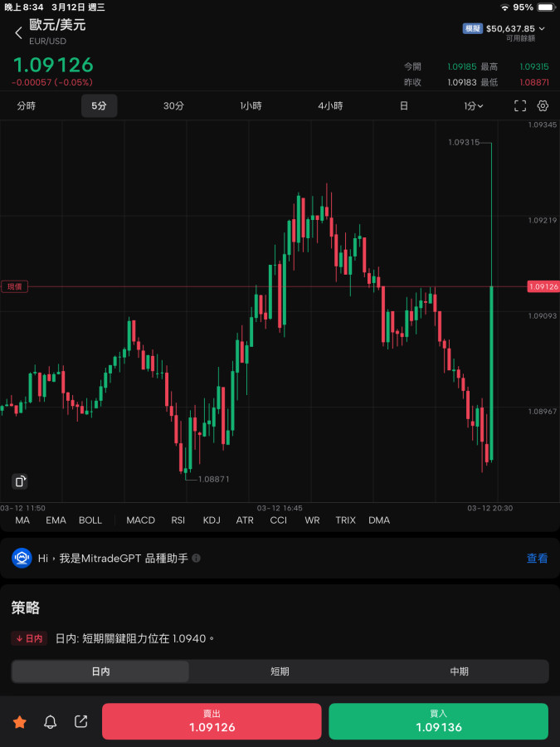Open price alert bell
This screenshot has width=560, height=747.
point(51,722)
